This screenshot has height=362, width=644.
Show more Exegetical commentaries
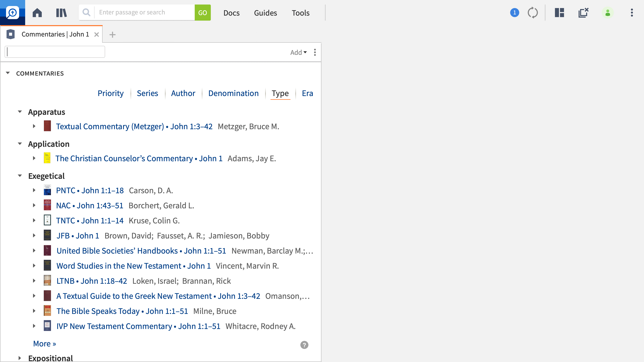click(x=44, y=344)
